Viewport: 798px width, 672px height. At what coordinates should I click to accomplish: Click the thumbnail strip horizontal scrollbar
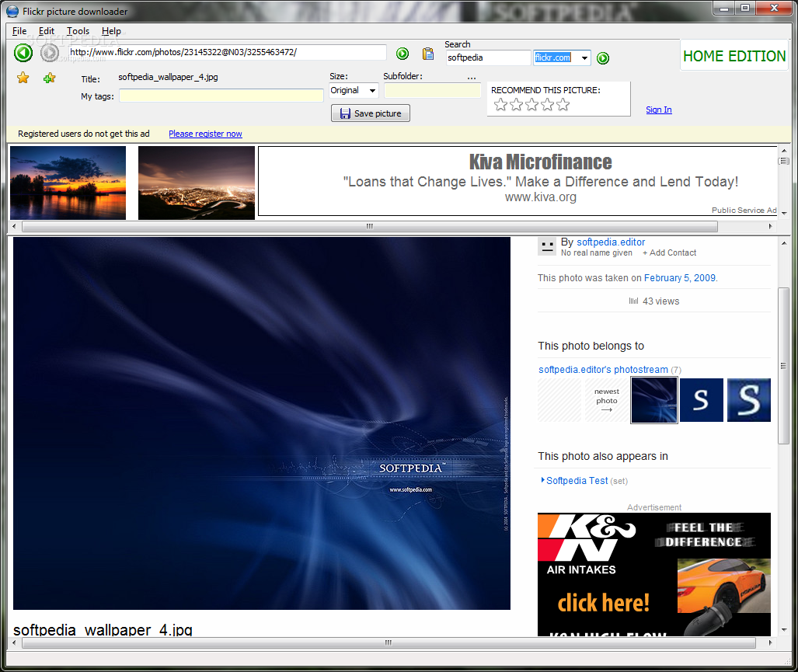point(370,226)
